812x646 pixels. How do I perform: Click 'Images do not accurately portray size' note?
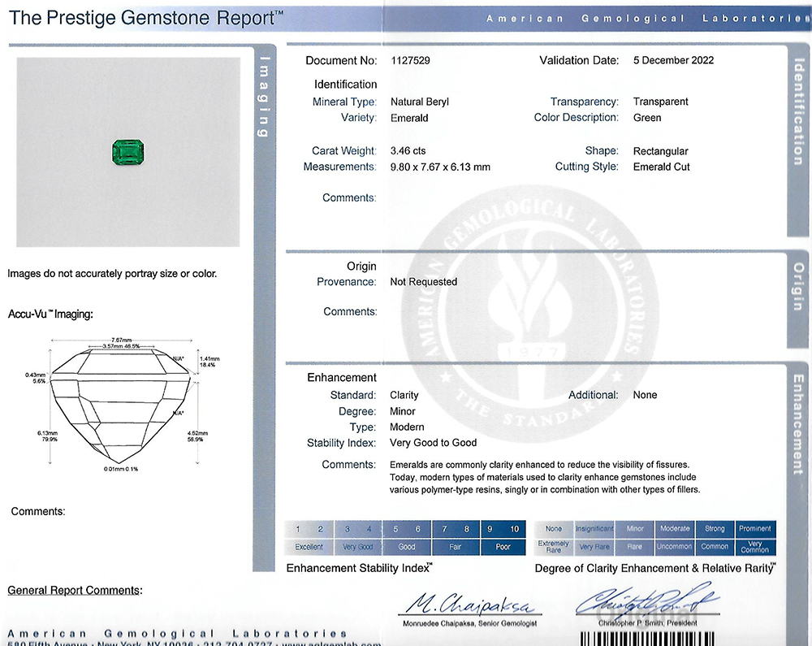112,274
